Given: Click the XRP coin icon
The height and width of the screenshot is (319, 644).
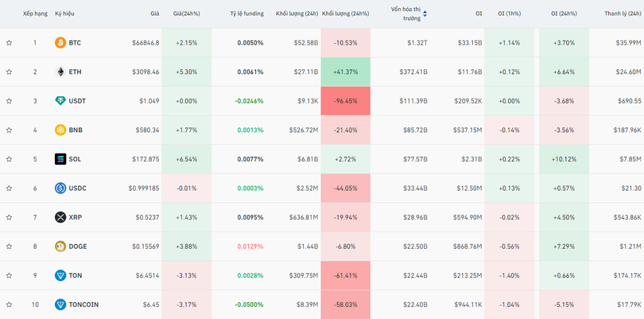Looking at the screenshot, I should 60,217.
